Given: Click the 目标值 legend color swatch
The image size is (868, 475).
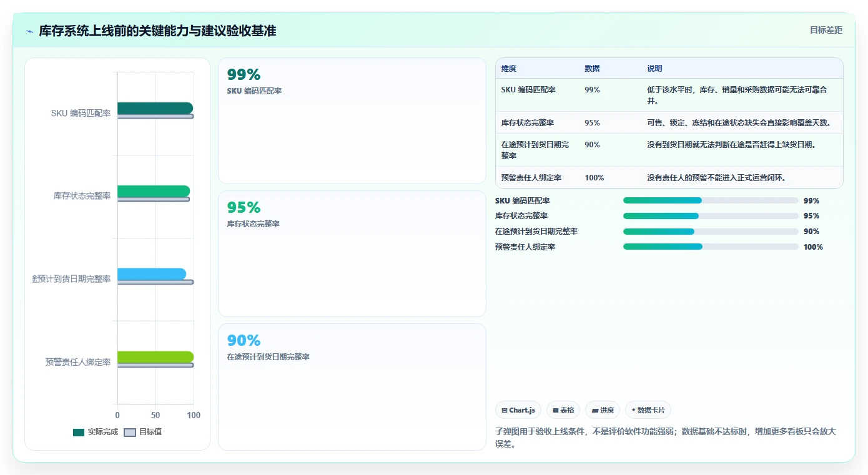Looking at the screenshot, I should (x=130, y=432).
